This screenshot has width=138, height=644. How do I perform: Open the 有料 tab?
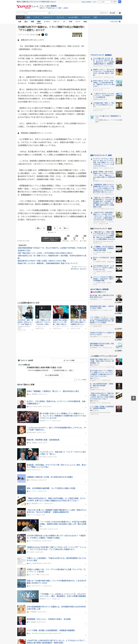95,17
